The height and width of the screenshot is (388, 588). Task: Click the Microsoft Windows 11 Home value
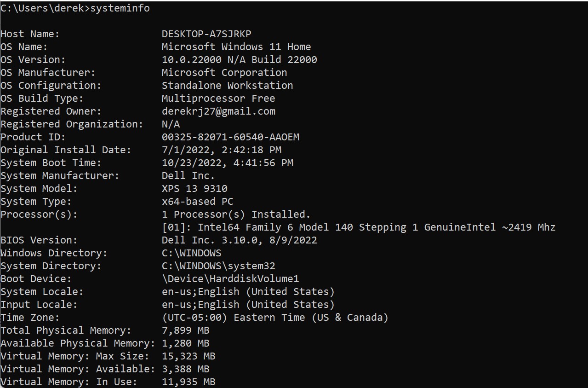236,47
